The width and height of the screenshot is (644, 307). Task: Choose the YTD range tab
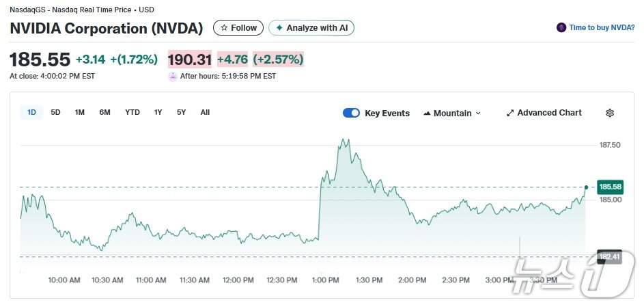coord(132,112)
